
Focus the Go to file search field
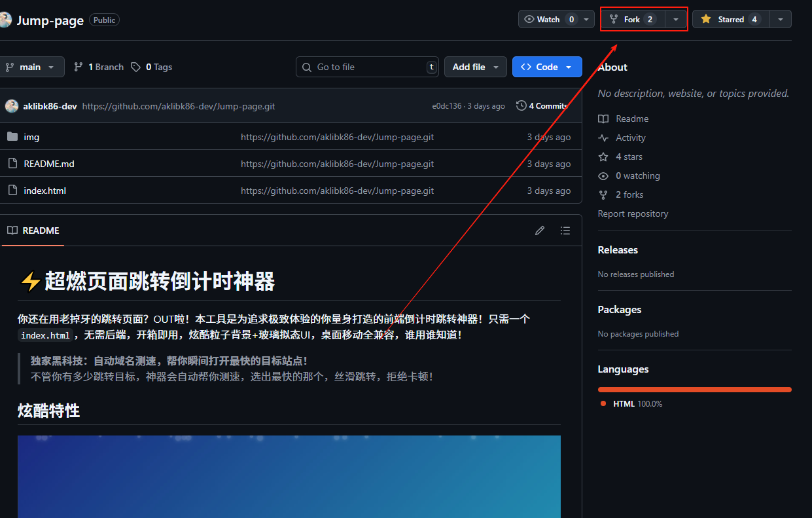pos(367,67)
